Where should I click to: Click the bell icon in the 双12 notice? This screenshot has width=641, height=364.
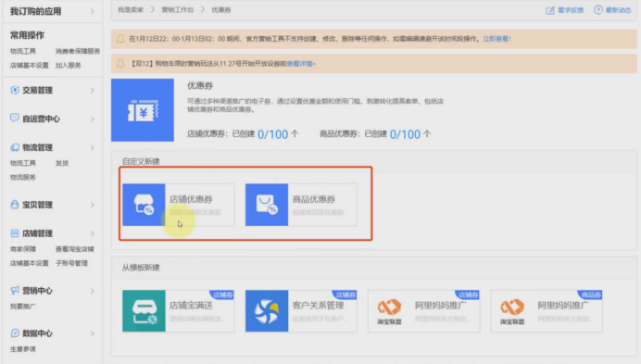click(120, 63)
